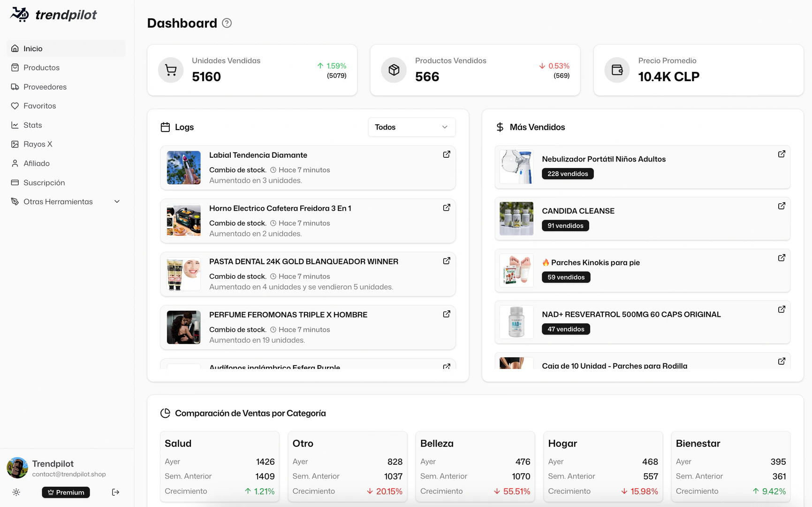Image resolution: width=812 pixels, height=507 pixels.
Task: Open the Productos section in the sidebar
Action: 41,67
